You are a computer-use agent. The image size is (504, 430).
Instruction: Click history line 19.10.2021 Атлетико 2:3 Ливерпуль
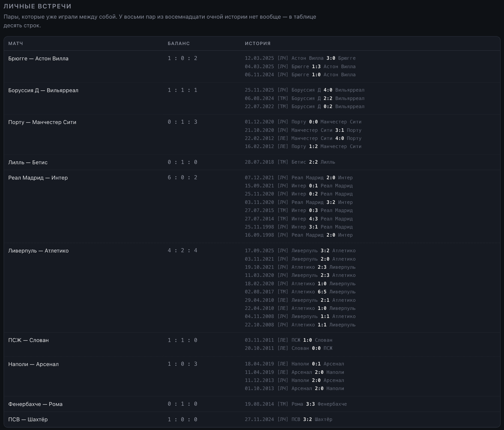tap(300, 267)
